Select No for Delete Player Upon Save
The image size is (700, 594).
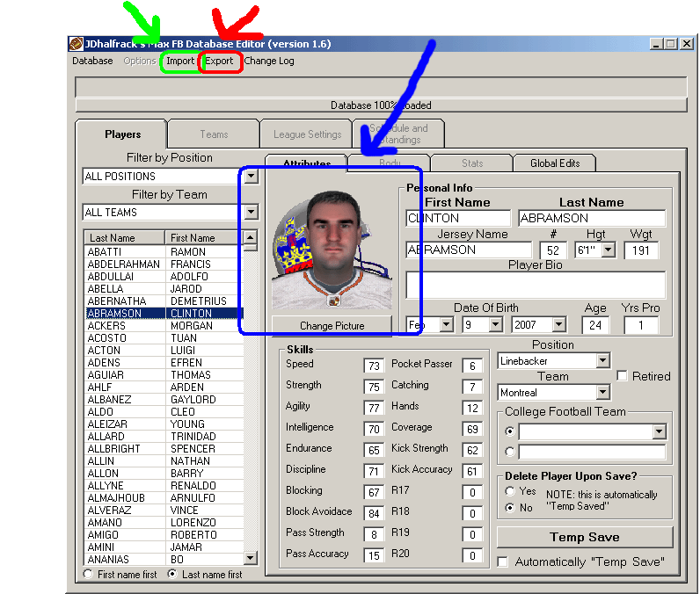tap(510, 508)
